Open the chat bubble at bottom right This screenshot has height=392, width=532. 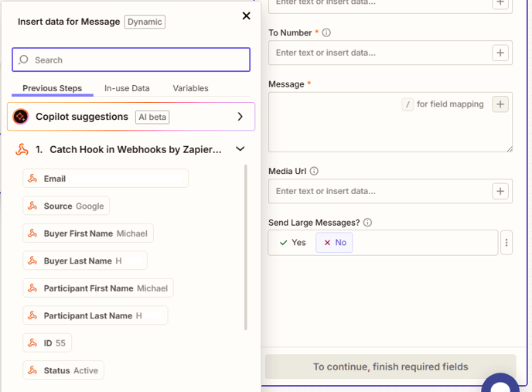(500, 383)
